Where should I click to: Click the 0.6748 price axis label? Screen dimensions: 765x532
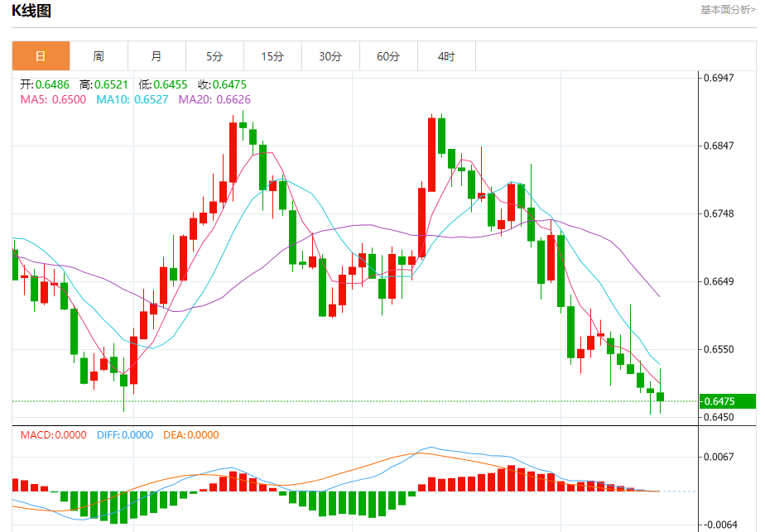pos(719,213)
